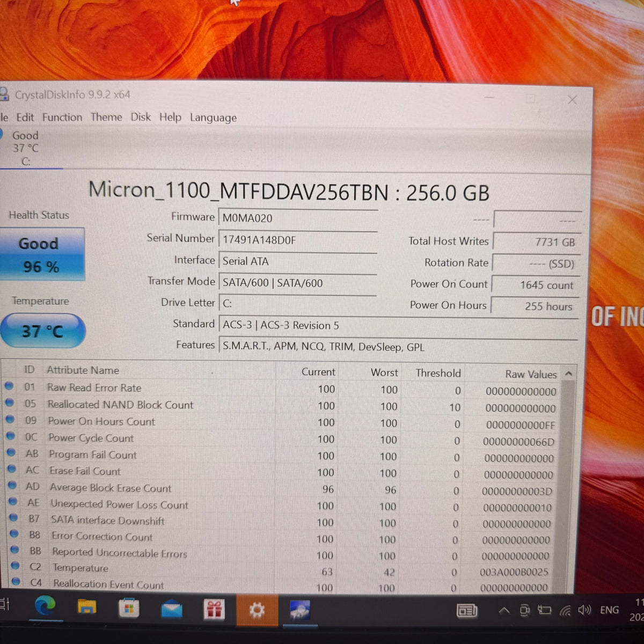Click the Firmware field M0MA020

coord(298,218)
